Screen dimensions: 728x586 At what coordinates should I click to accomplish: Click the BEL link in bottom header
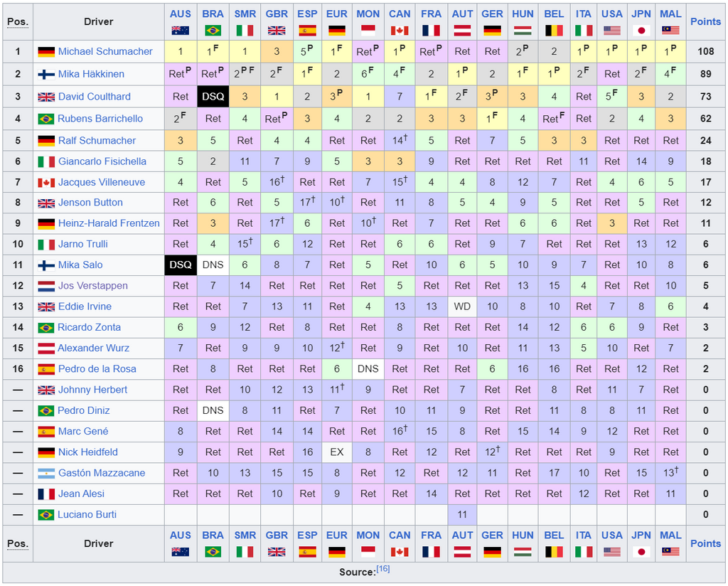554,536
